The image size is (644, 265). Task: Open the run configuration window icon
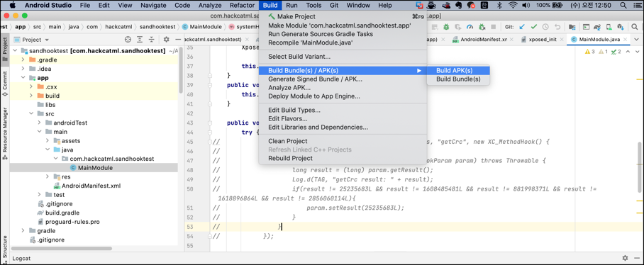[586, 27]
